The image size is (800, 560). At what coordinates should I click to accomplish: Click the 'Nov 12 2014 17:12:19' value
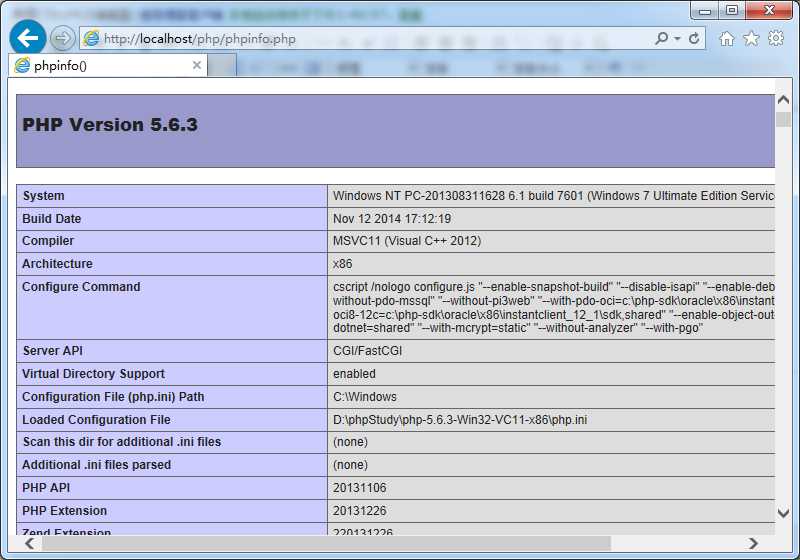[392, 219]
